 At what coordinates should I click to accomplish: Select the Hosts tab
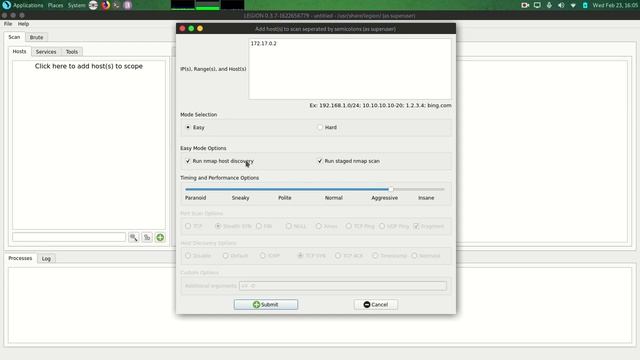tap(19, 51)
